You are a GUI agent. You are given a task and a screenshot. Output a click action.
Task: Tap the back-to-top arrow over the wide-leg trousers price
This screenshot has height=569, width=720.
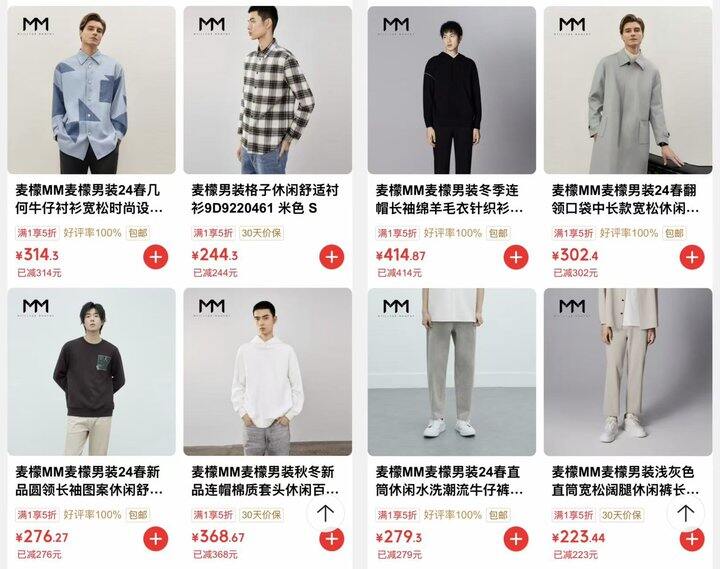[685, 513]
